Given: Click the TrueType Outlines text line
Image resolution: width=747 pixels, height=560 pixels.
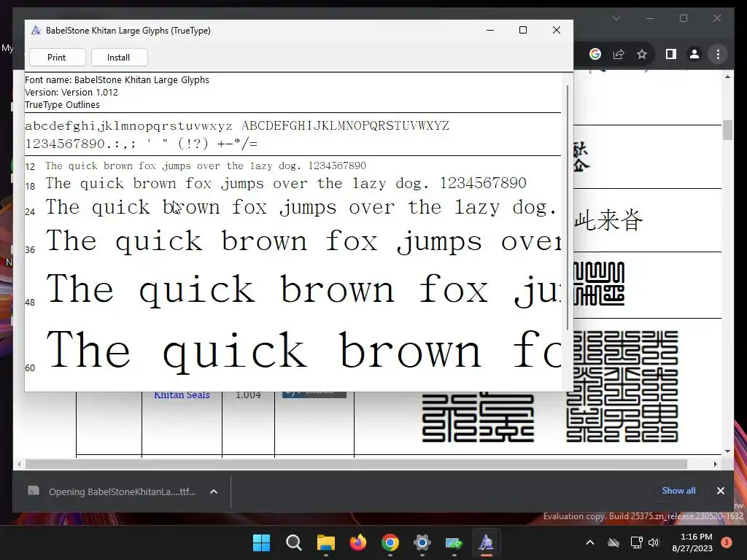Looking at the screenshot, I should 63,105.
